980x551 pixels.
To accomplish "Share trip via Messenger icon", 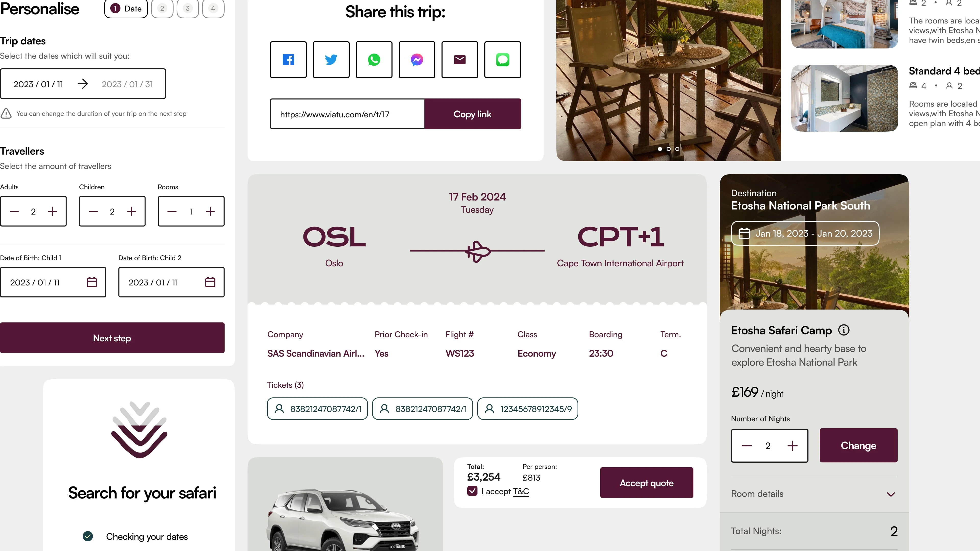I will click(417, 60).
